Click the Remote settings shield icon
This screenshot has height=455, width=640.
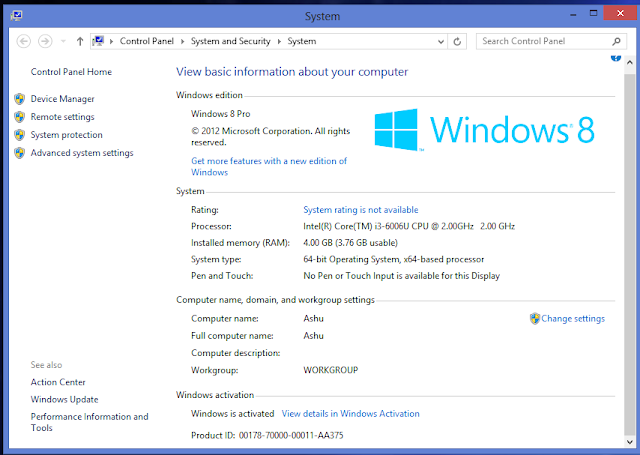click(19, 117)
